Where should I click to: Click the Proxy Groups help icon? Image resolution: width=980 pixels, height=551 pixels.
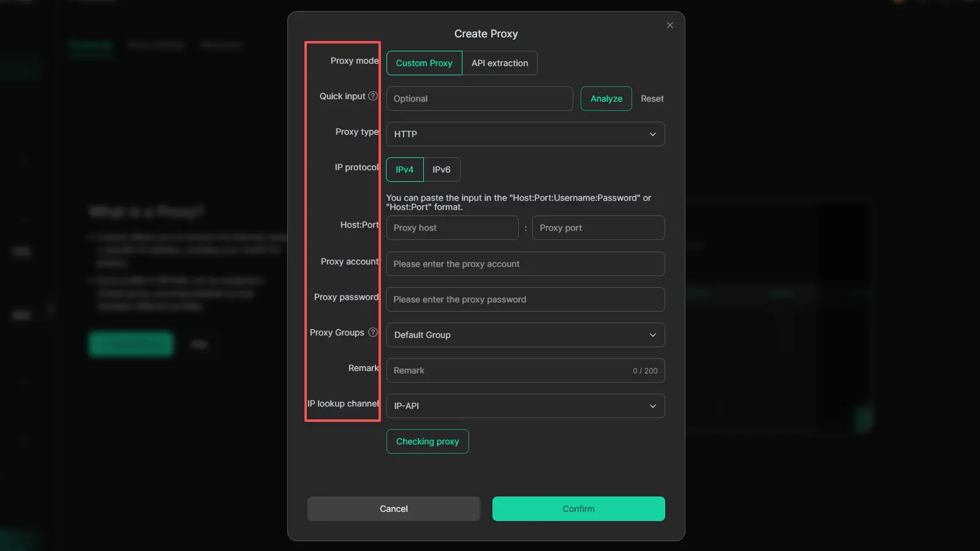(x=372, y=332)
